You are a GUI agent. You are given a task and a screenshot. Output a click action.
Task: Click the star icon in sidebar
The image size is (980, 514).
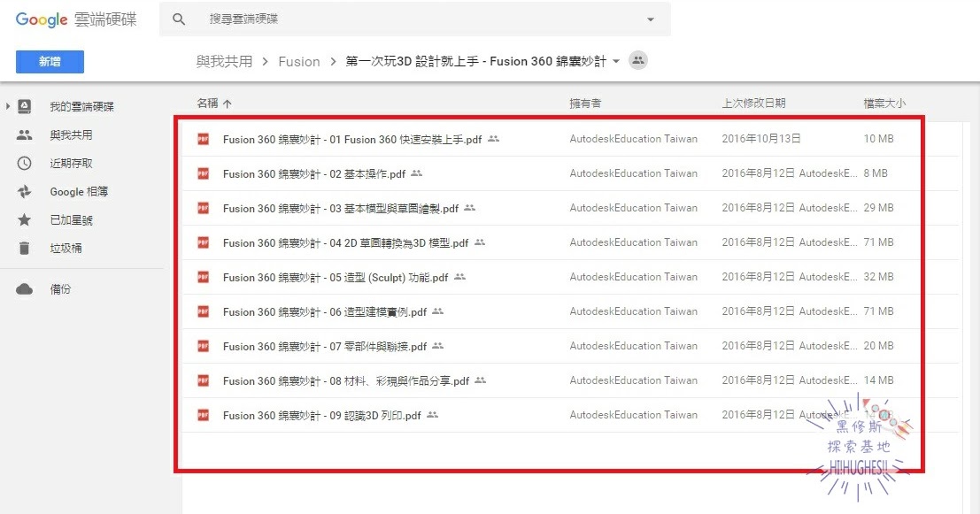click(x=24, y=219)
